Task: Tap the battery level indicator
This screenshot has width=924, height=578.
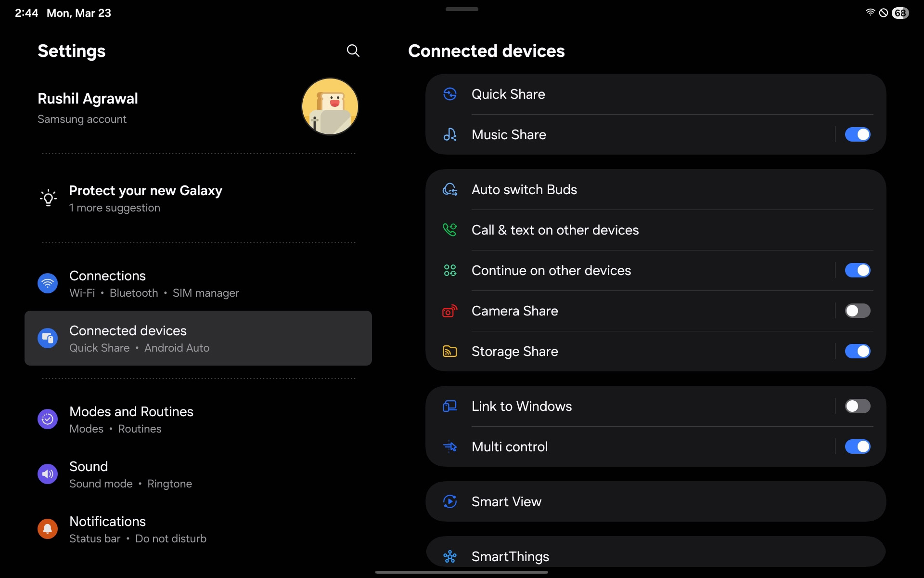Action: click(900, 13)
